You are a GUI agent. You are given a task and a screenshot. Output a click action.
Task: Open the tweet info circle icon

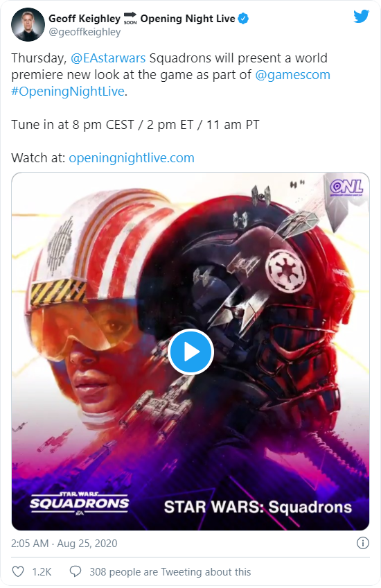pos(362,543)
